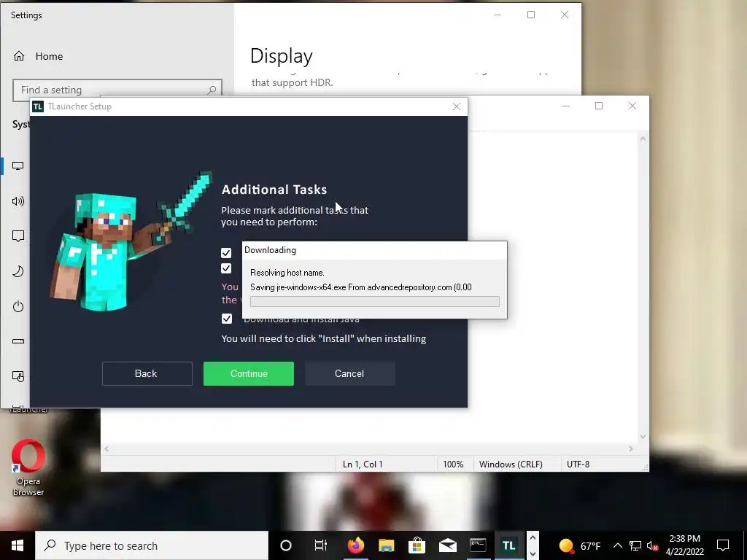The height and width of the screenshot is (560, 747).
Task: Switch to TLauncher taskbar icon
Action: (x=508, y=545)
